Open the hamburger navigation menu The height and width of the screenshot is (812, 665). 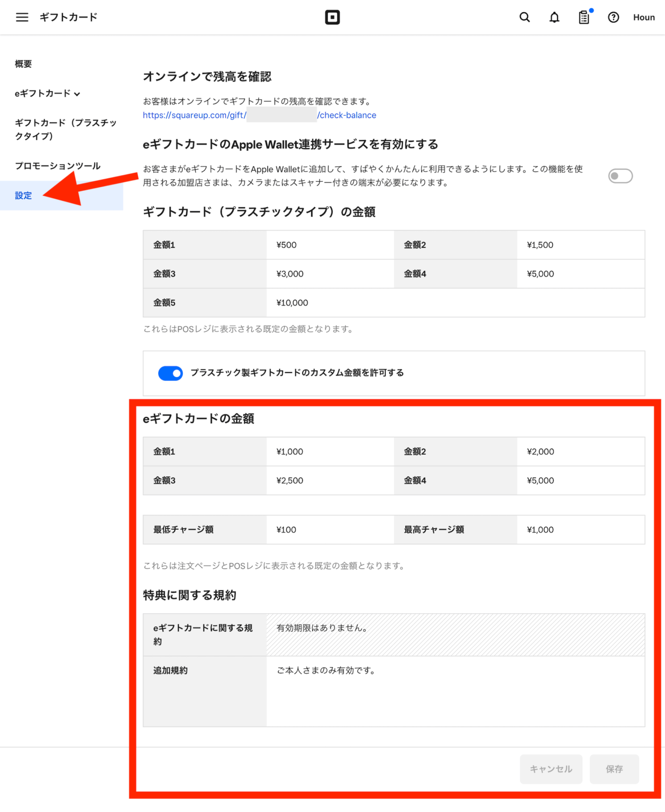tap(22, 17)
